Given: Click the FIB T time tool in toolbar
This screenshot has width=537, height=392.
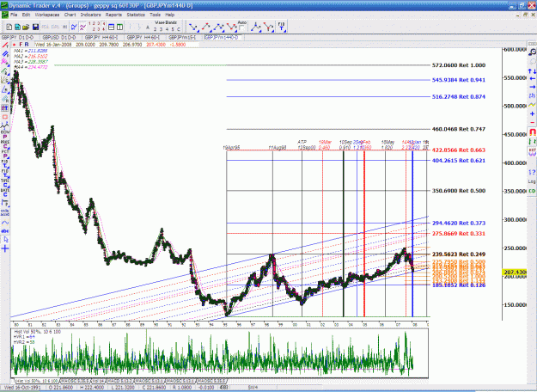Looking at the screenshot, I should [x=281, y=27].
